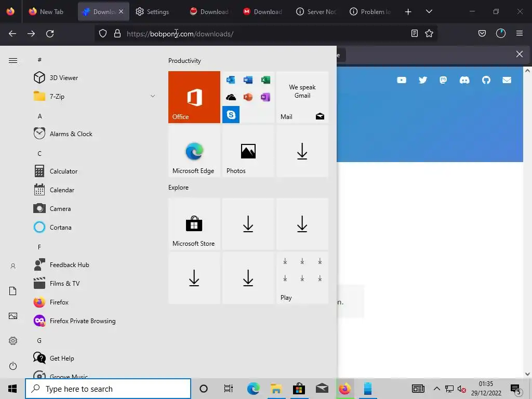Click the Type here to search box

click(x=108, y=389)
